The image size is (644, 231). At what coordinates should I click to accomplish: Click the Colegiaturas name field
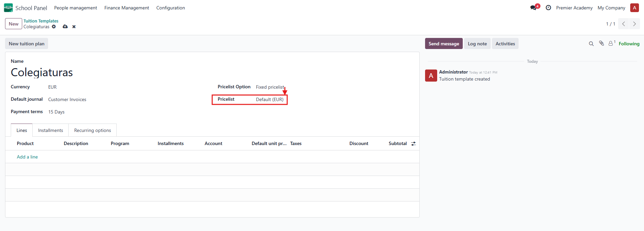click(x=42, y=73)
